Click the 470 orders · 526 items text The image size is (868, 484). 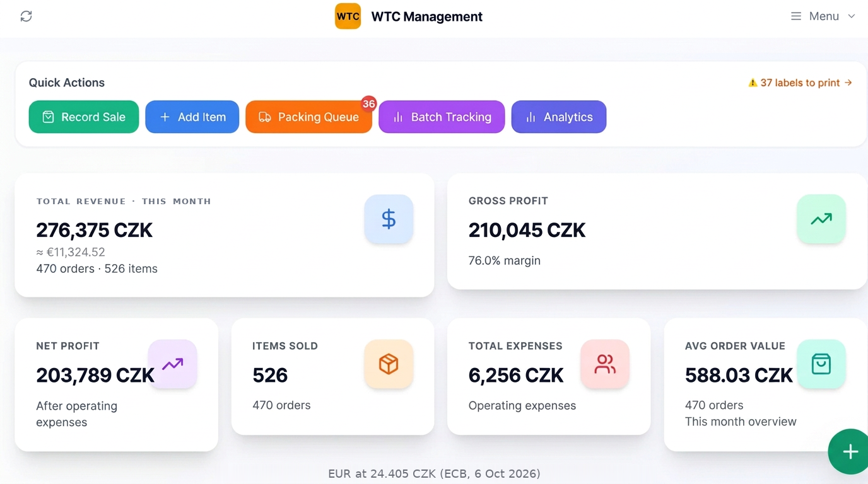[x=97, y=268]
